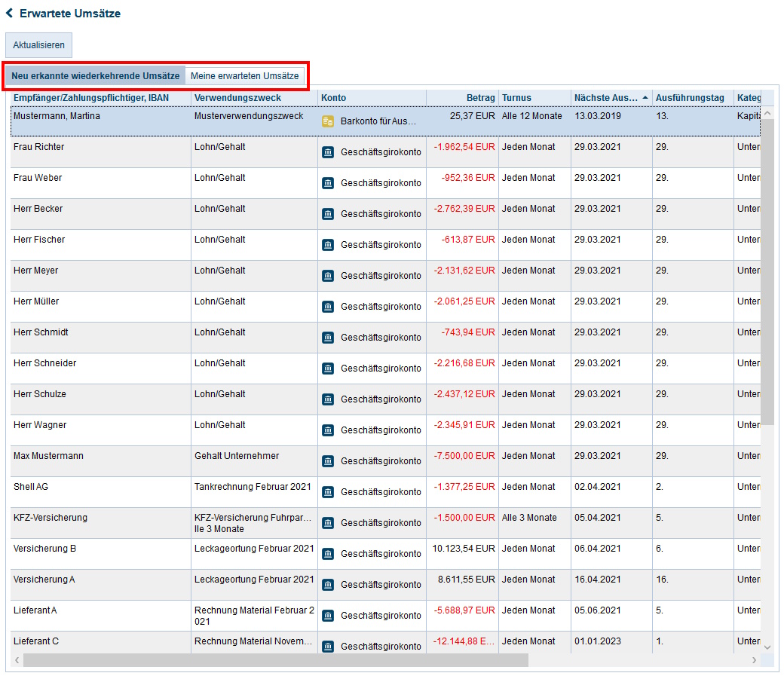Screen dimensions: 784x676
Task: Click the bank icon in KFZ-Versicherung row
Action: (328, 523)
